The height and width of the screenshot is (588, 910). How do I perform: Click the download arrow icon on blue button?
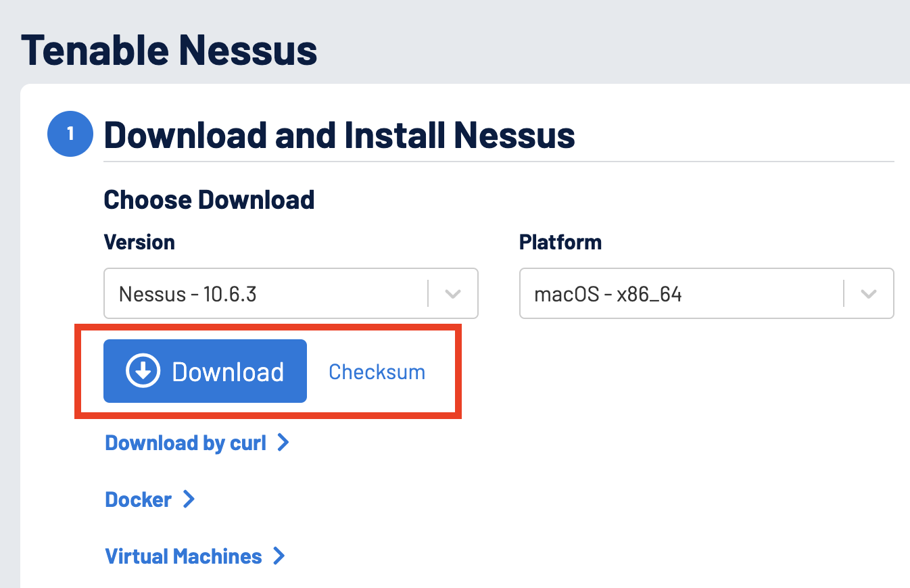pyautogui.click(x=143, y=371)
